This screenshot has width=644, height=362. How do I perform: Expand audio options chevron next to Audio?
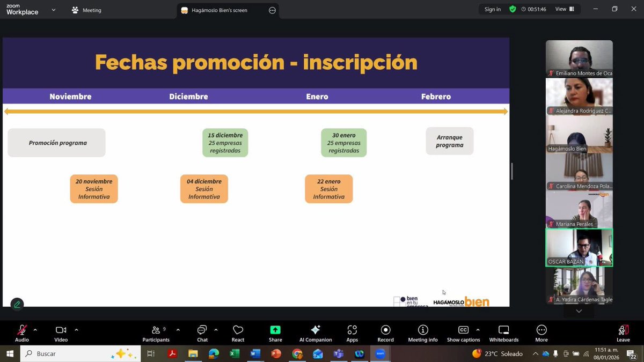coord(35,330)
